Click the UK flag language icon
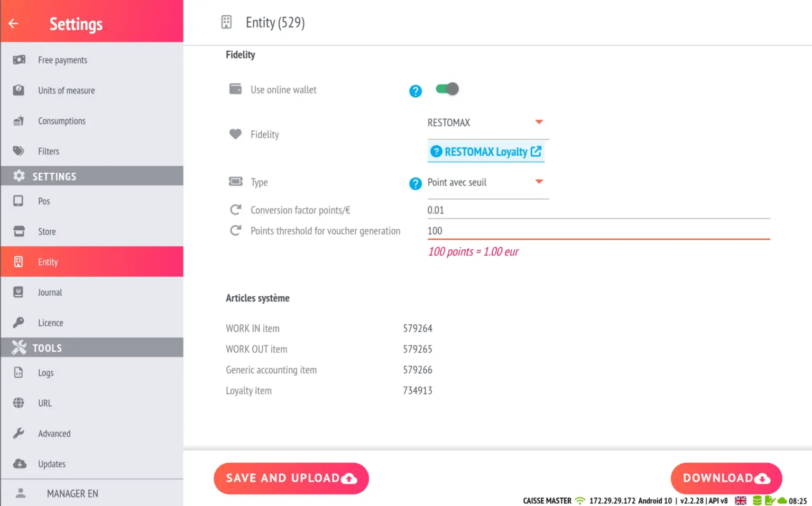 tap(741, 500)
